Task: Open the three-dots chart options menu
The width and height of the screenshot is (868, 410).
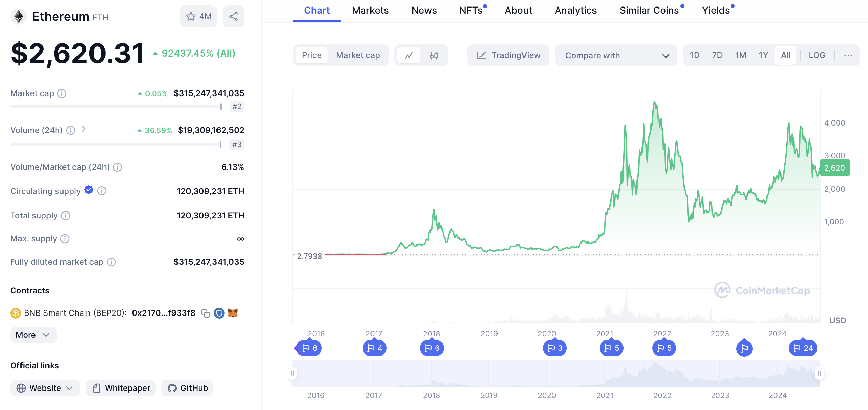Action: [x=848, y=55]
